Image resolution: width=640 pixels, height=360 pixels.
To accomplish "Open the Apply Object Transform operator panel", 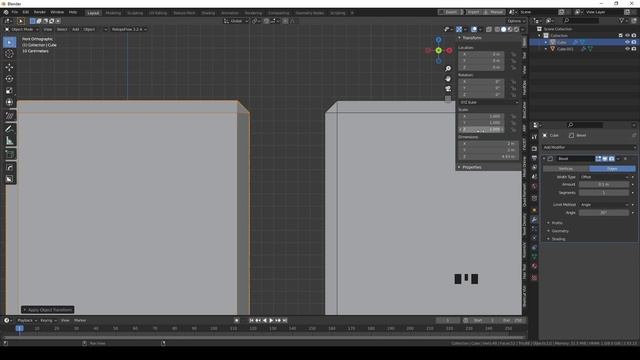I will click(x=48, y=310).
